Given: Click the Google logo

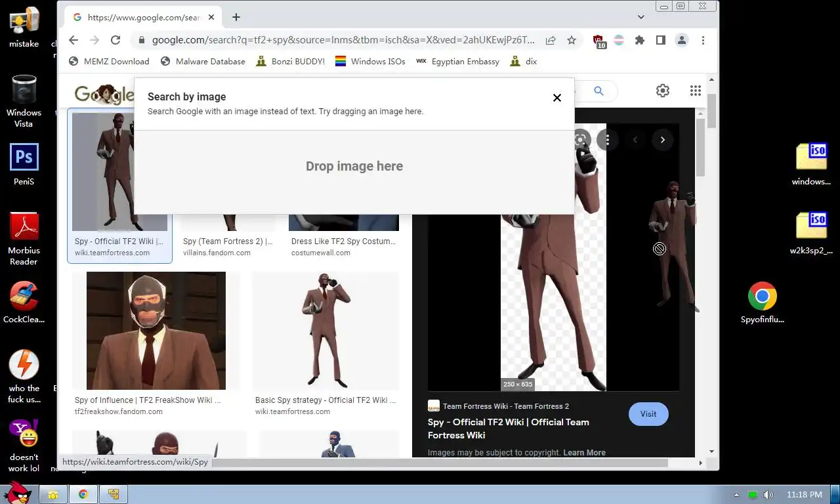Looking at the screenshot, I should (x=103, y=94).
